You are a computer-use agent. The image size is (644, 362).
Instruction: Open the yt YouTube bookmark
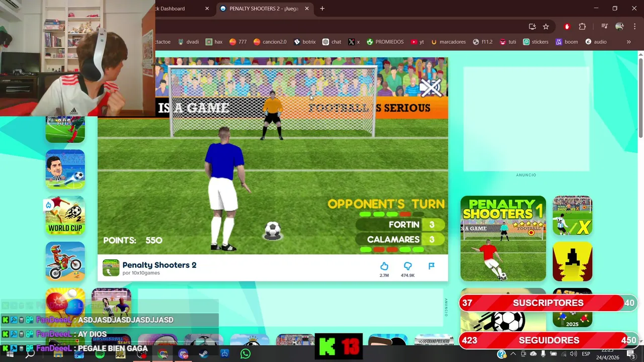[x=417, y=42]
